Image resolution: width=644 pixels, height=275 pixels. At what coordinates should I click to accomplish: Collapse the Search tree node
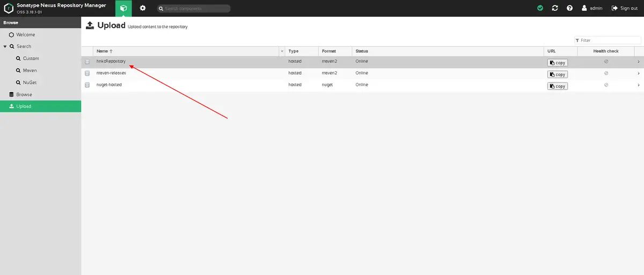coord(5,47)
